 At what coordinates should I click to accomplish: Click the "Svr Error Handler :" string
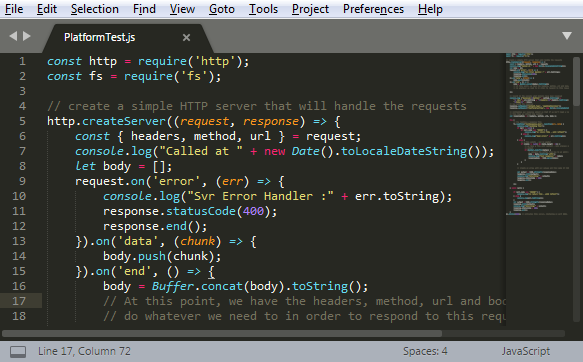coord(260,196)
